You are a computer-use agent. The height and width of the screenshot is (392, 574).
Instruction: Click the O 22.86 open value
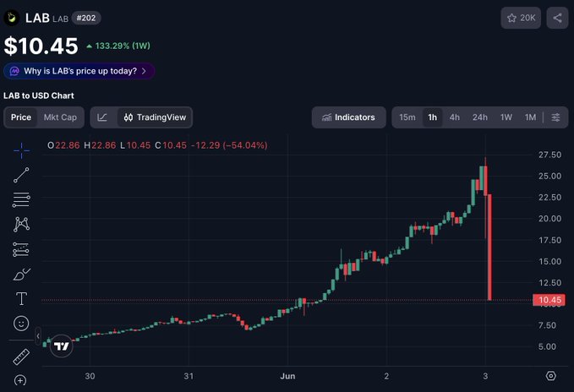63,145
